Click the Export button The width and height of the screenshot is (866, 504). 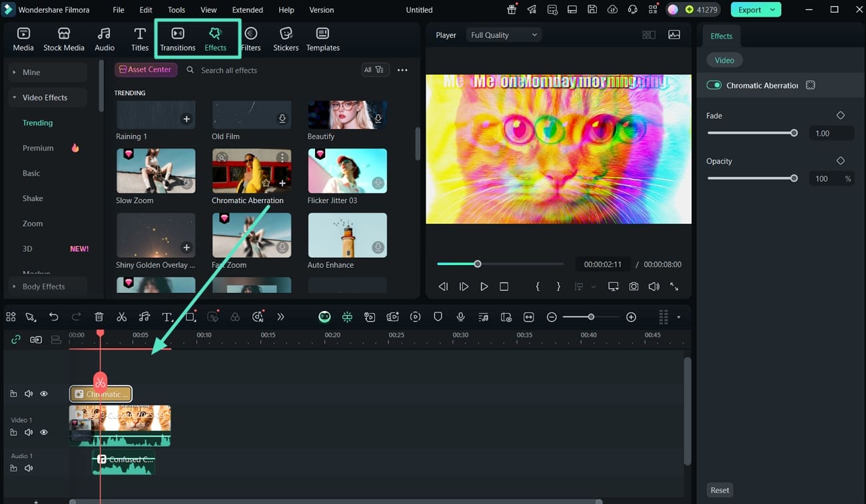(749, 10)
